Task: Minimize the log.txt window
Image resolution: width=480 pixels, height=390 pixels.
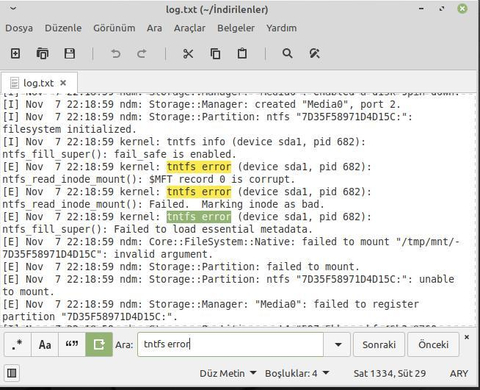Action: [x=421, y=9]
